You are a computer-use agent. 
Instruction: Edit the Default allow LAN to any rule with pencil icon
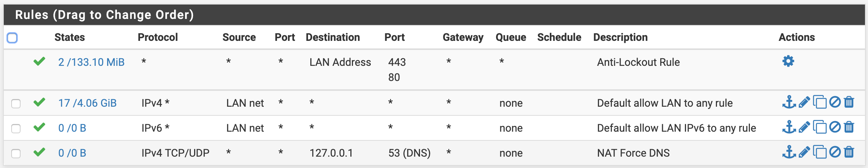point(804,102)
